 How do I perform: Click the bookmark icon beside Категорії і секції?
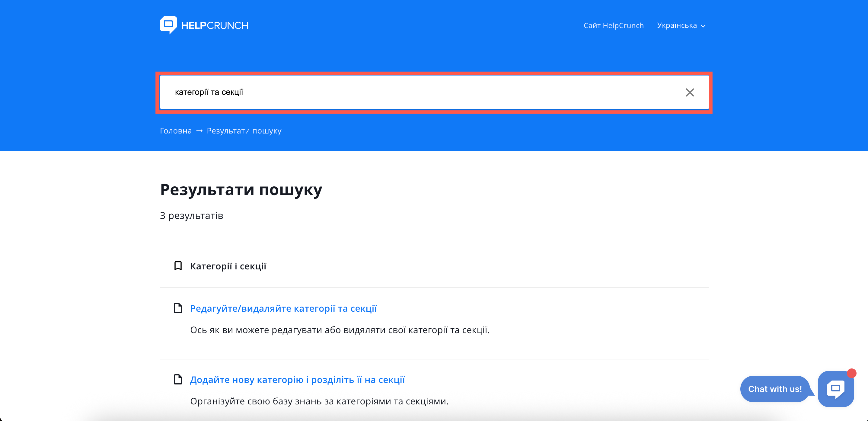(x=178, y=266)
